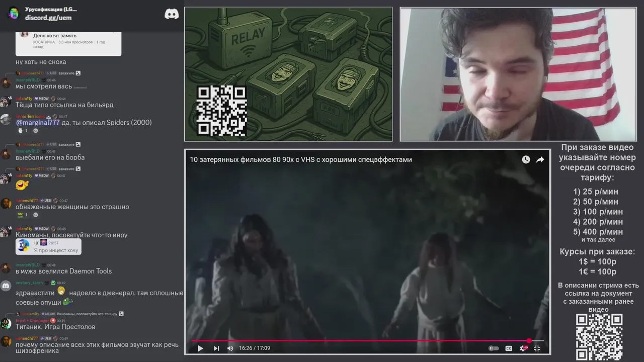
Task: Click Ennio Terricone's avatar
Action: pyautogui.click(x=6, y=120)
